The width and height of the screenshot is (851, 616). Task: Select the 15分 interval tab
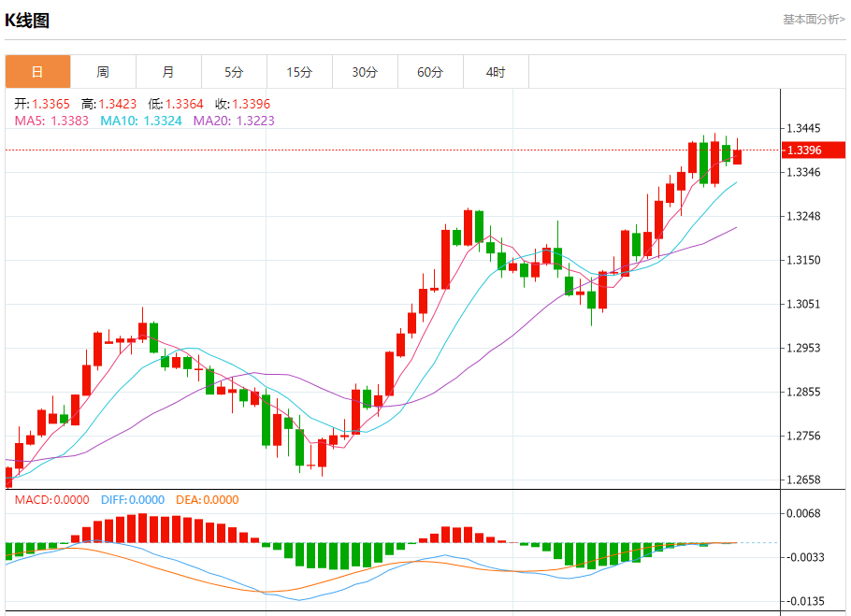click(x=299, y=72)
